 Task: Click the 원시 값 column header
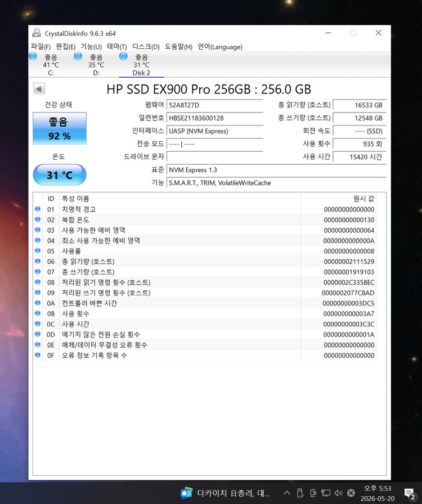[338, 199]
